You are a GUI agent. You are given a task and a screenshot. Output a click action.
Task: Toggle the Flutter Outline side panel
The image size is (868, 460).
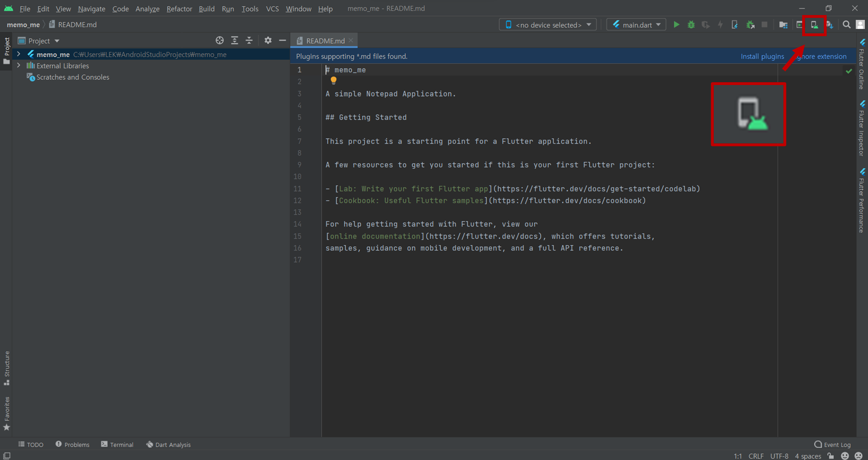point(862,64)
